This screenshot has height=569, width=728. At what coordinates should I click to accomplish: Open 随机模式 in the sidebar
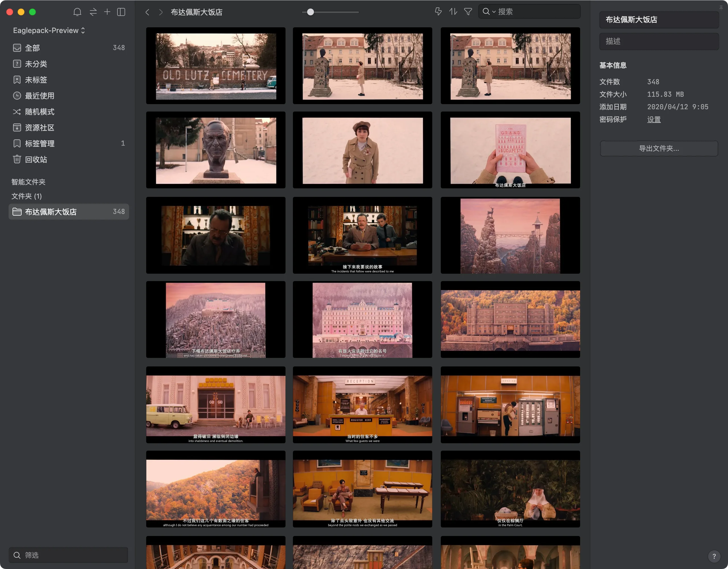coord(69,112)
